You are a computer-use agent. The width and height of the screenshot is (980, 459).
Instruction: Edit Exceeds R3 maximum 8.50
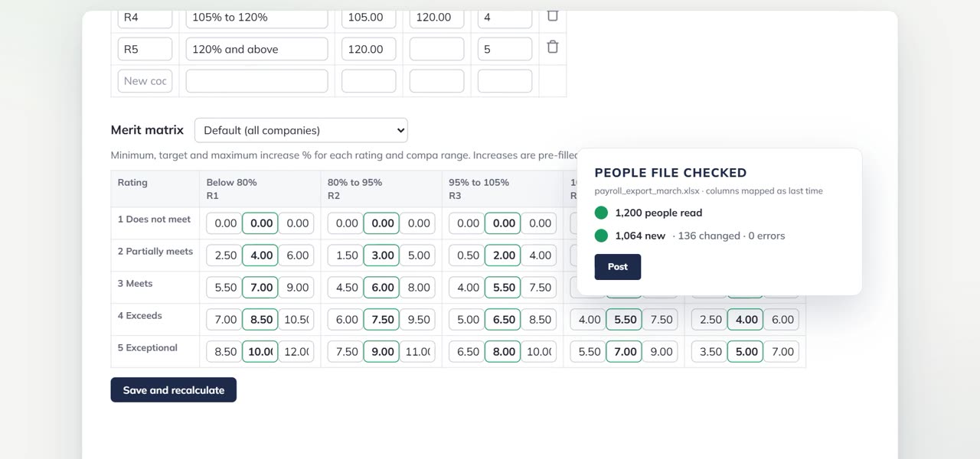[538, 320]
